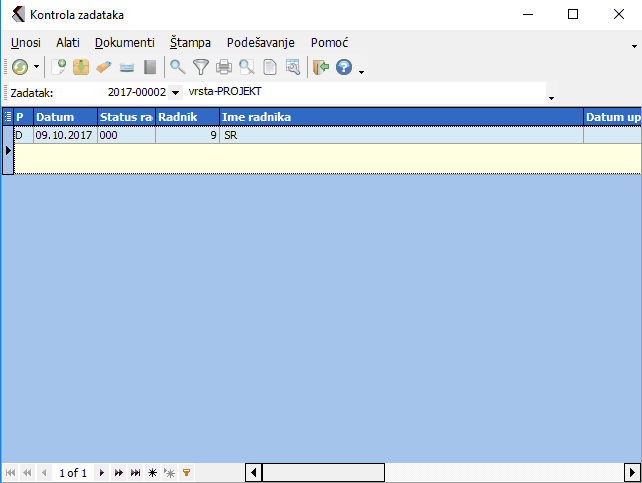Screen dimensions: 642x483
Task: Click the eraser icon in toolbar
Action: point(104,67)
